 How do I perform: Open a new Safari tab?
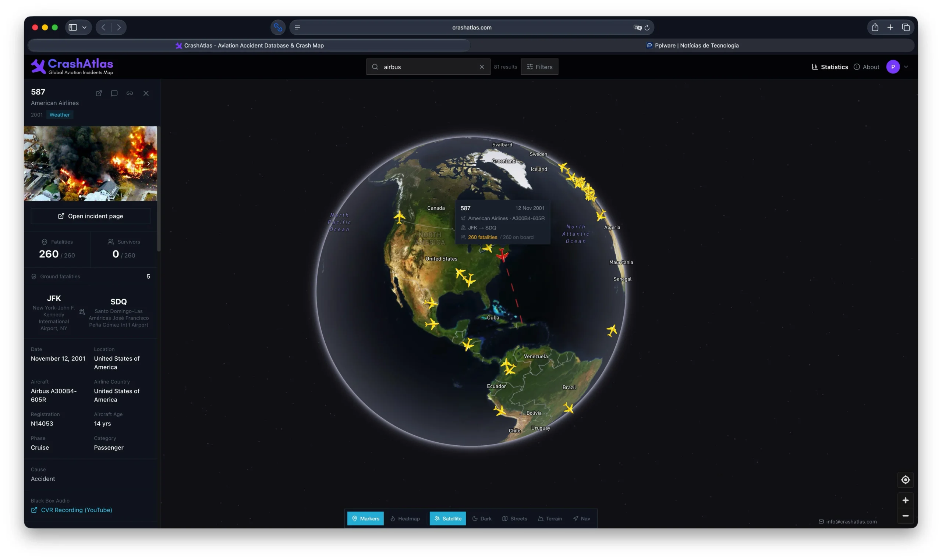pos(890,27)
